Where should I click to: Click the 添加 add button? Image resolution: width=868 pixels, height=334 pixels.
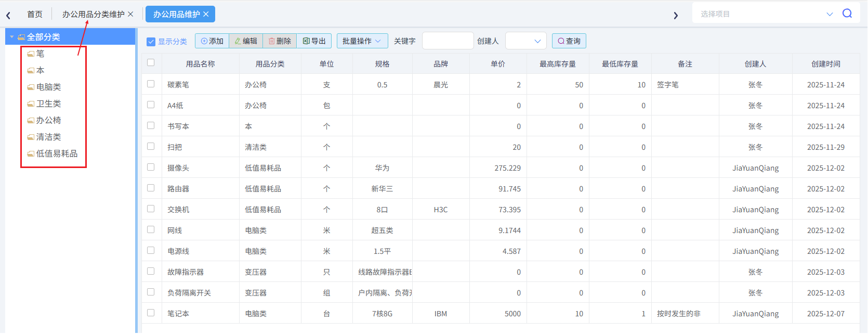pyautogui.click(x=212, y=41)
